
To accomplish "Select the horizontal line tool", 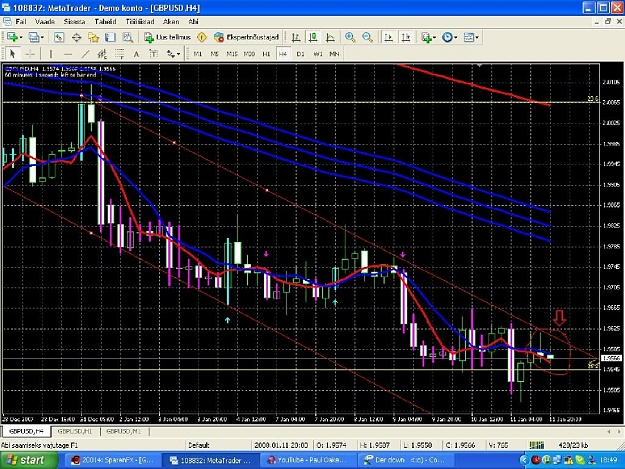I will pos(68,54).
